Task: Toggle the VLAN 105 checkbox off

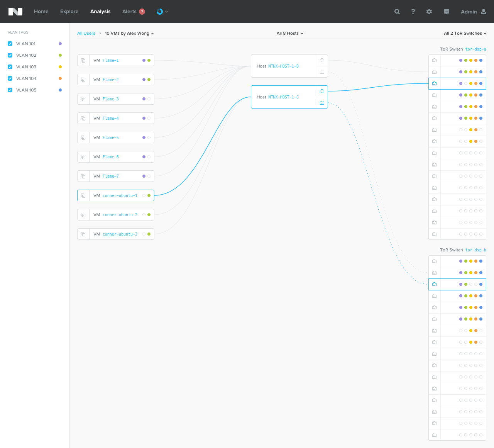Action: [x=9, y=90]
